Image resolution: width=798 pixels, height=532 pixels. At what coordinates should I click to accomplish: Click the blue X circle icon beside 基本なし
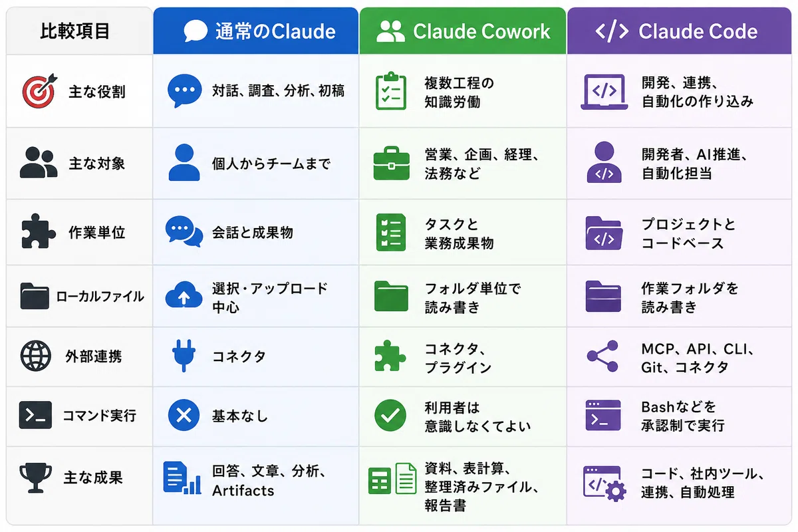(x=184, y=416)
